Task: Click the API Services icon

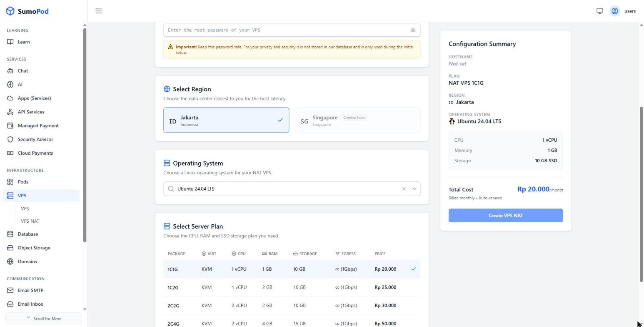Action: [10, 112]
